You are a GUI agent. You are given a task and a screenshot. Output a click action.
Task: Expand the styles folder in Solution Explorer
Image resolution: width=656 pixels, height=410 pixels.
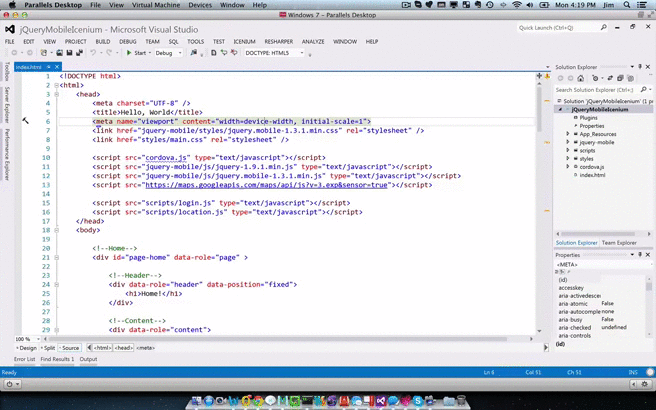pyautogui.click(x=568, y=159)
